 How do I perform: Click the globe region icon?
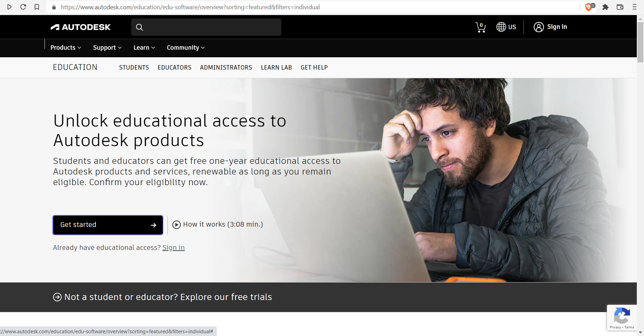[501, 27]
